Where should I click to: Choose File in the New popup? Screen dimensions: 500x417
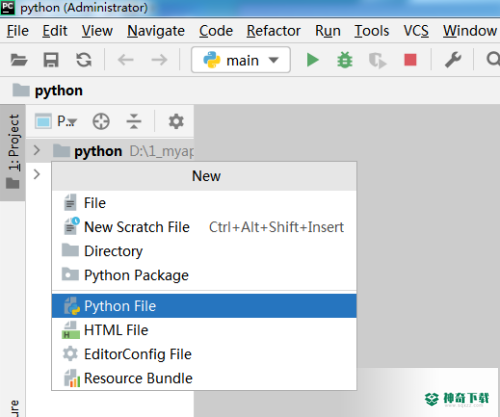(x=204, y=203)
